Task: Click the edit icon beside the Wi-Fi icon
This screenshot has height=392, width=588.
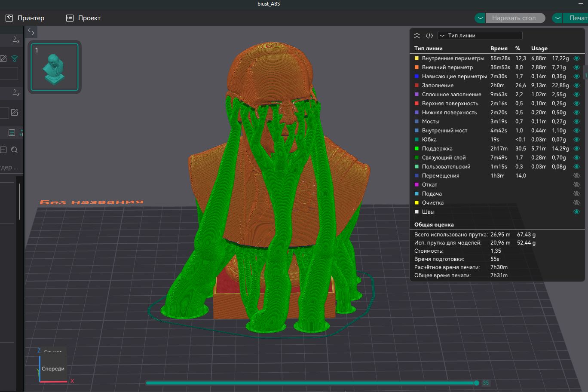Action: [3, 58]
